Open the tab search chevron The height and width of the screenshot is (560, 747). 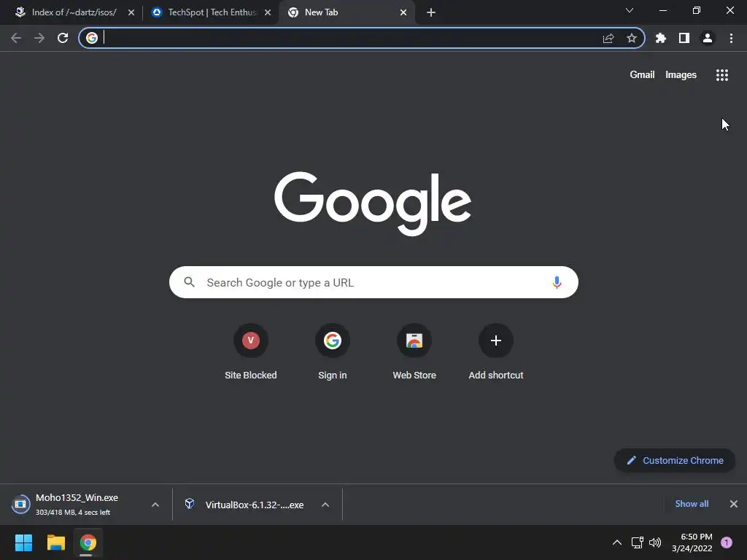[630, 10]
